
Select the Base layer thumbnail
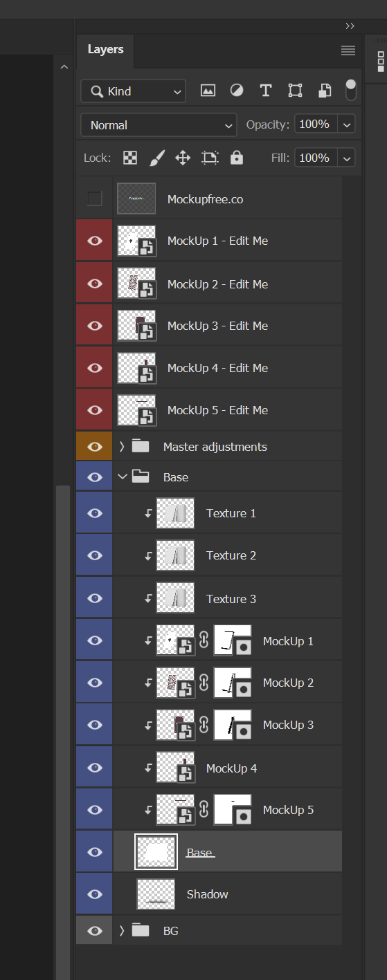pyautogui.click(x=156, y=851)
